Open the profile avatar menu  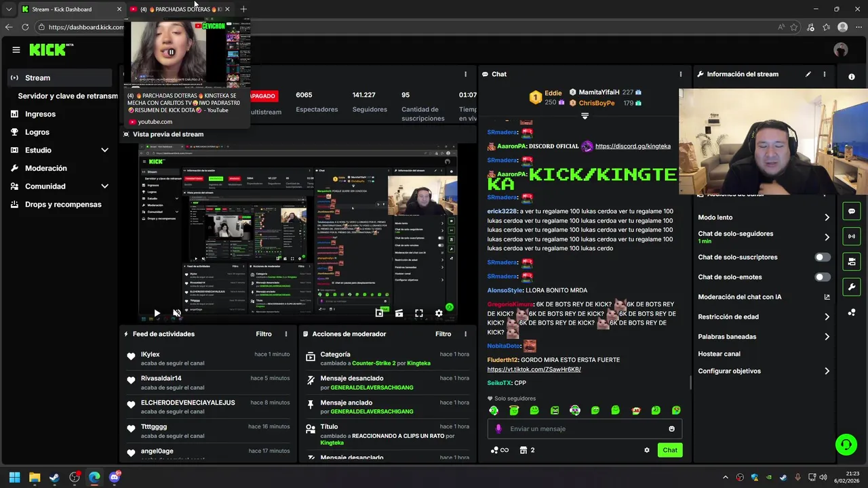pyautogui.click(x=841, y=49)
